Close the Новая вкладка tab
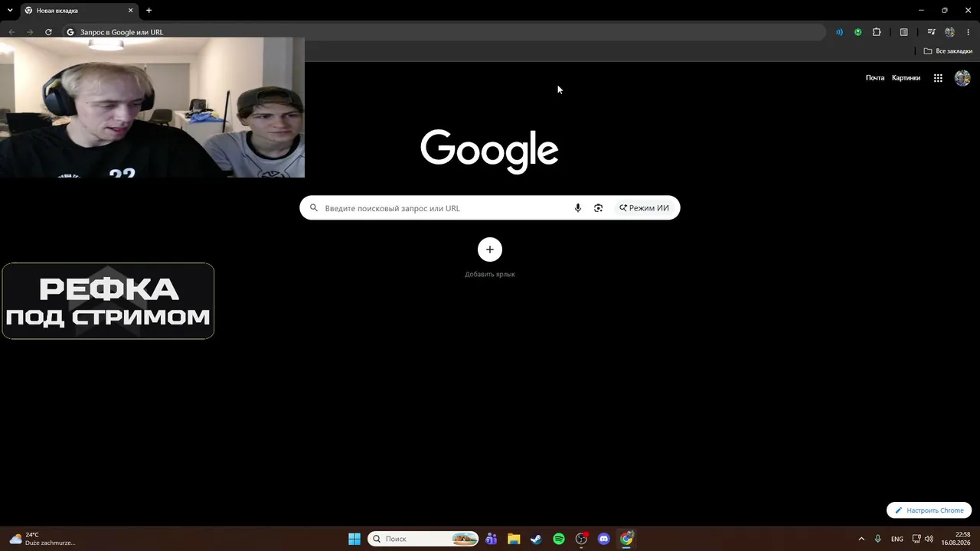 tap(130, 11)
